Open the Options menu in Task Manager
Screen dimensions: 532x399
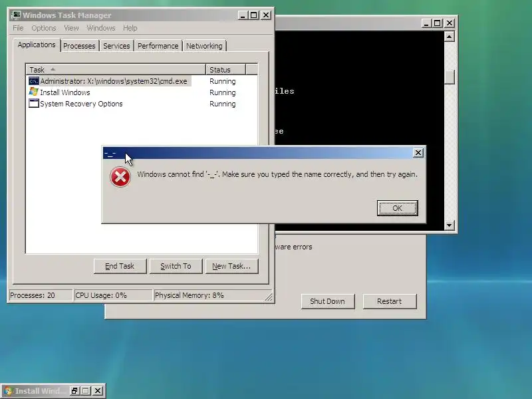click(43, 28)
